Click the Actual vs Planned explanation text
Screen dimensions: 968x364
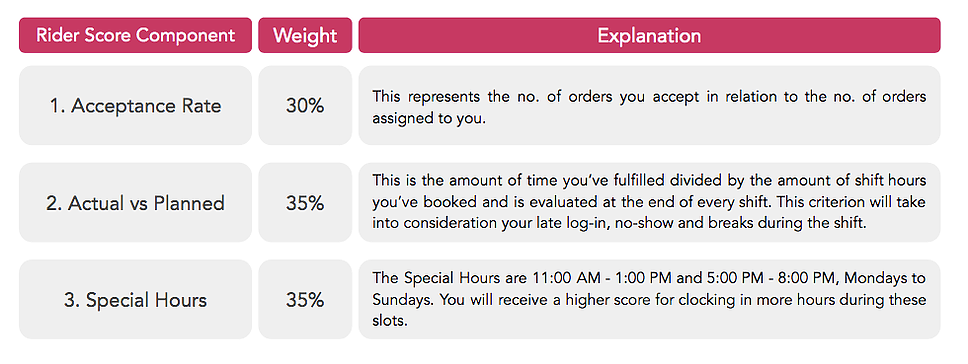tap(649, 202)
